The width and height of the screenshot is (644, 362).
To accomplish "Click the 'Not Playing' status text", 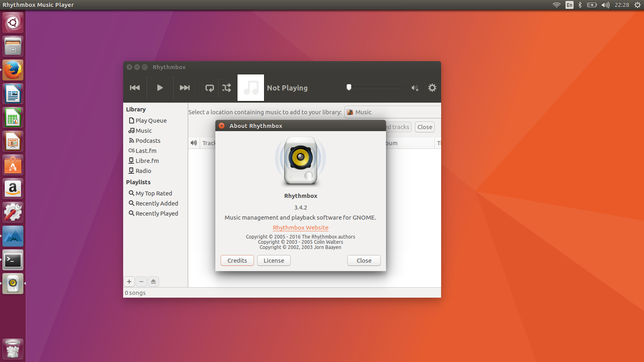I will point(287,88).
